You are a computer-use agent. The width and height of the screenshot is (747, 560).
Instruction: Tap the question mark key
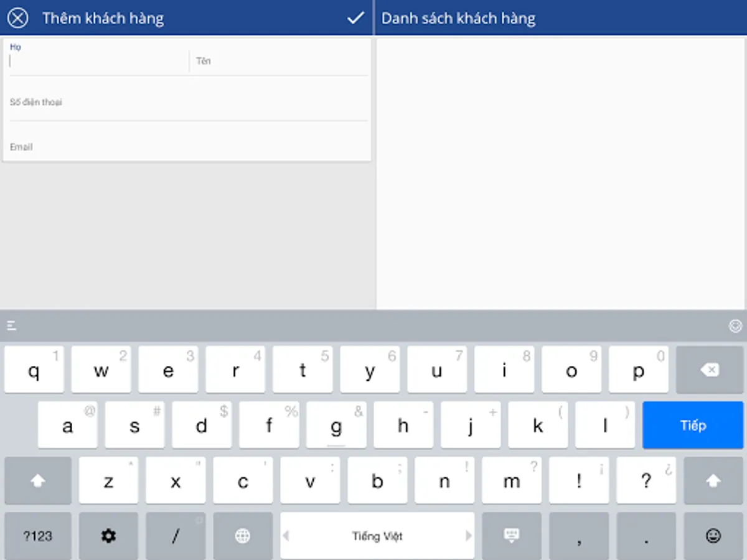click(x=646, y=480)
